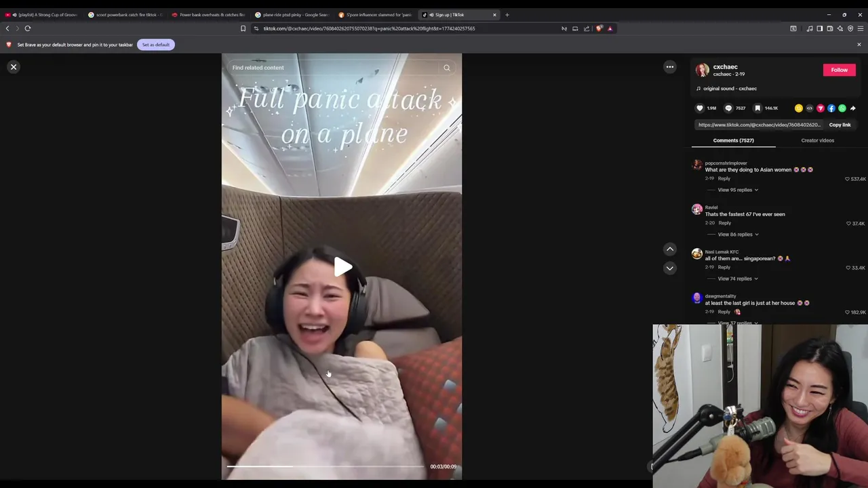The image size is (868, 488).
Task: Switch to S'pore influencer slammed tab
Action: tap(376, 14)
